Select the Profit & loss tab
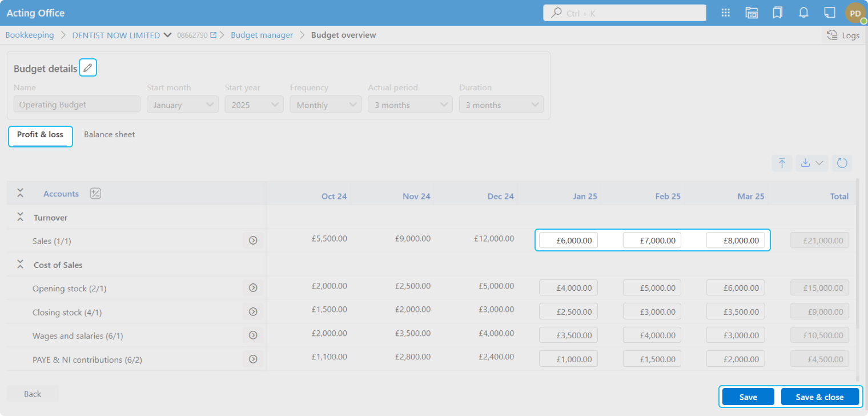The image size is (868, 416). click(x=40, y=135)
